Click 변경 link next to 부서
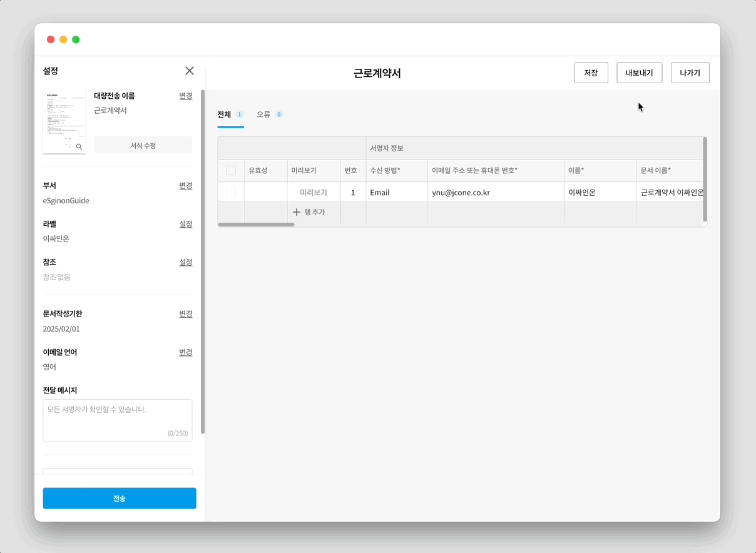This screenshot has height=553, width=756. (186, 186)
